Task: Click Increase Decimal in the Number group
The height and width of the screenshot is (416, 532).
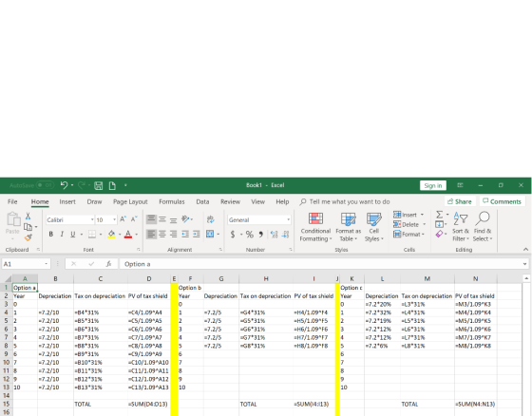Action: [275, 235]
